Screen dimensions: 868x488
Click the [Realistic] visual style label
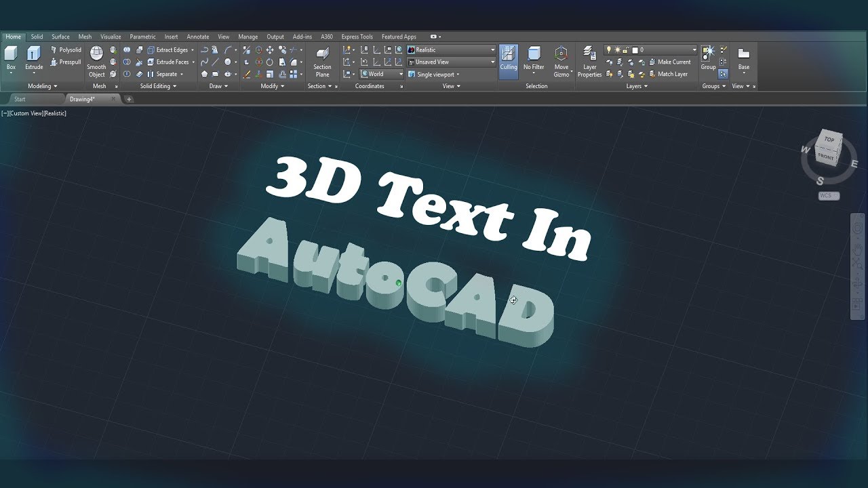coord(56,113)
